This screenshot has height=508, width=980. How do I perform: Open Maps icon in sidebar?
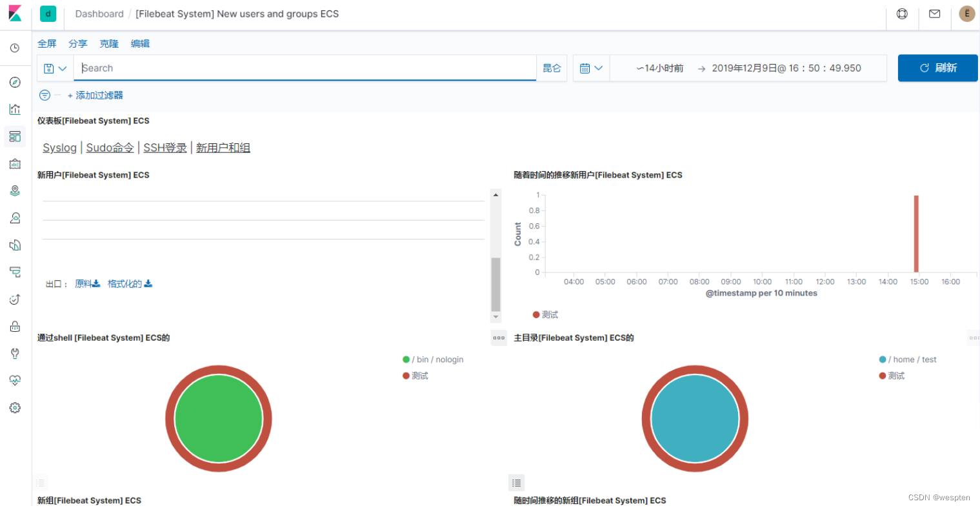(x=15, y=191)
